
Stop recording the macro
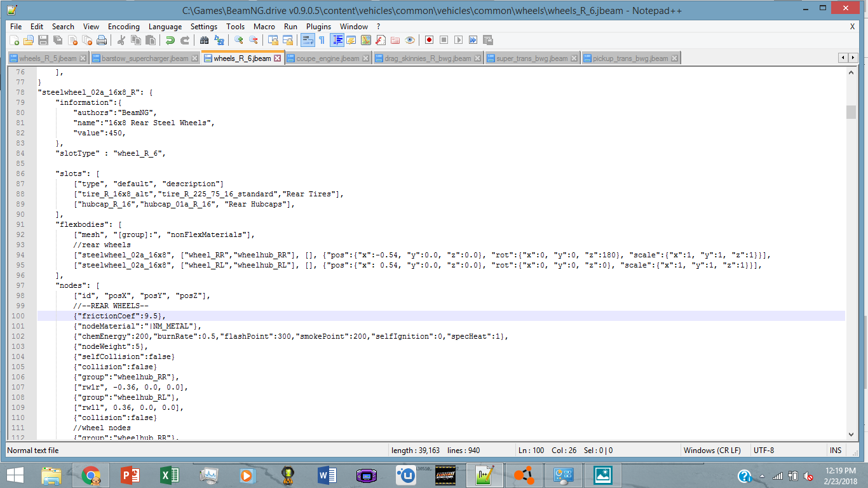[x=444, y=40]
